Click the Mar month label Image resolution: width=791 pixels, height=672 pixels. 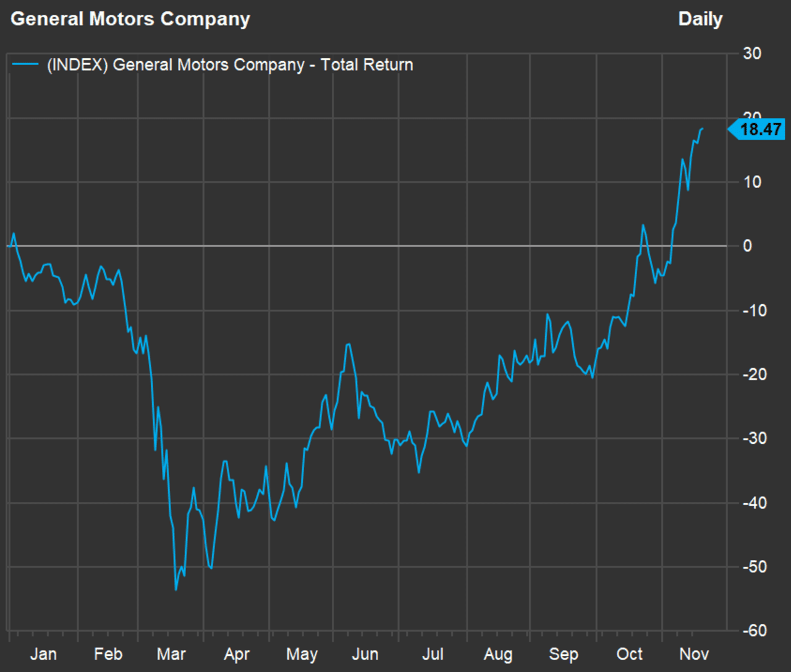point(171,654)
